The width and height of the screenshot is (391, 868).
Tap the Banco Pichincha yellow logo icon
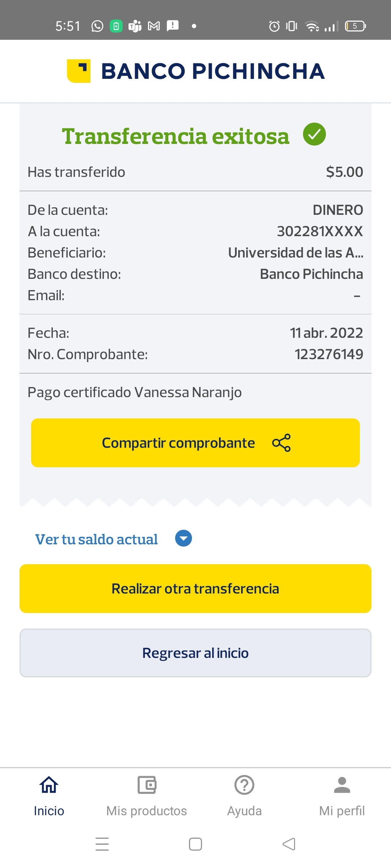tap(79, 71)
